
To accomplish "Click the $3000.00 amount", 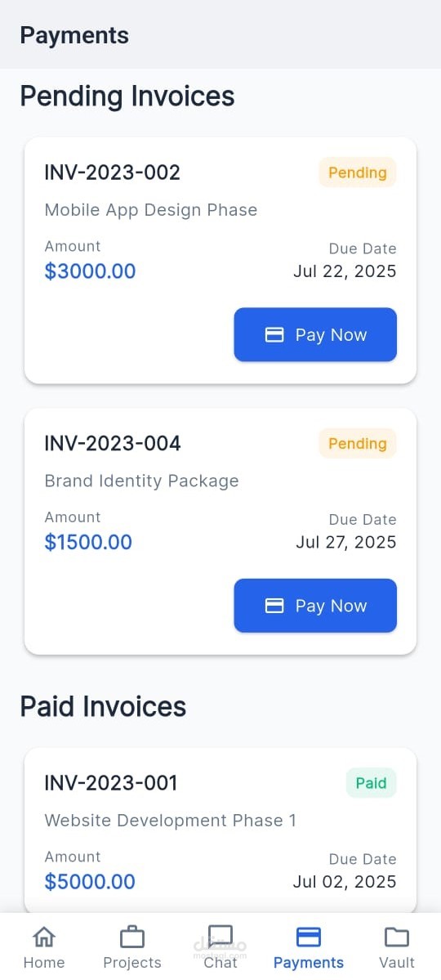I will point(90,271).
